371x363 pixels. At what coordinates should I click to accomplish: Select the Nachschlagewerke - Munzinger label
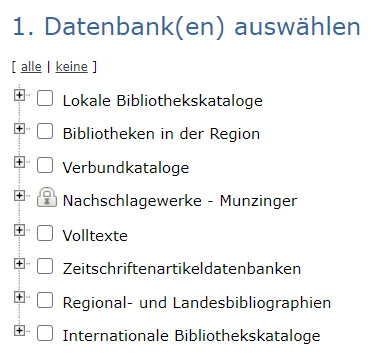[x=180, y=201]
